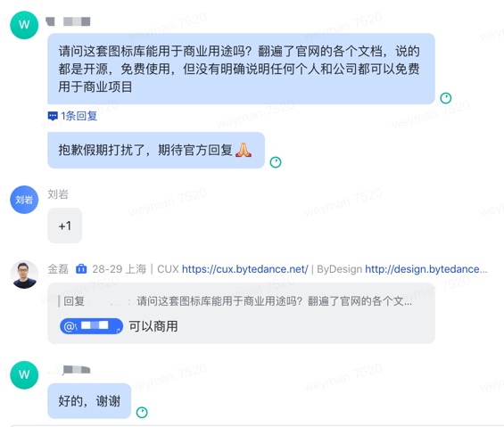Screen dimensions: 504x427
Task: Click read-status circle next to 好的，谢谢
Action: pyautogui.click(x=142, y=412)
